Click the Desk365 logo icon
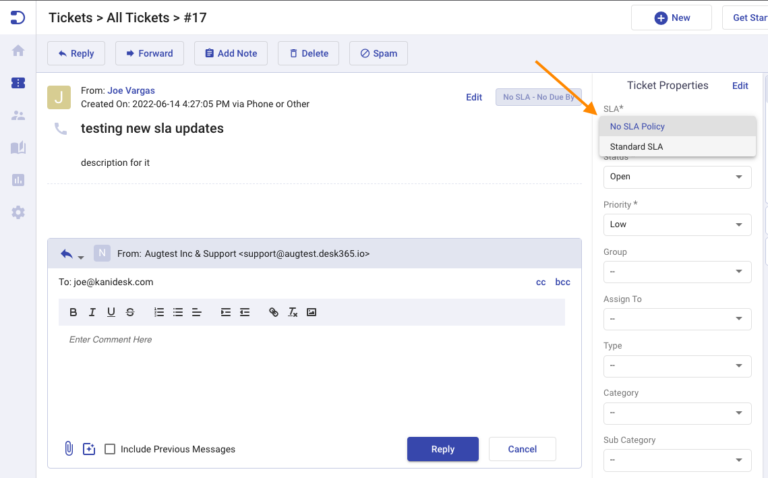The width and height of the screenshot is (768, 478). pyautogui.click(x=18, y=18)
